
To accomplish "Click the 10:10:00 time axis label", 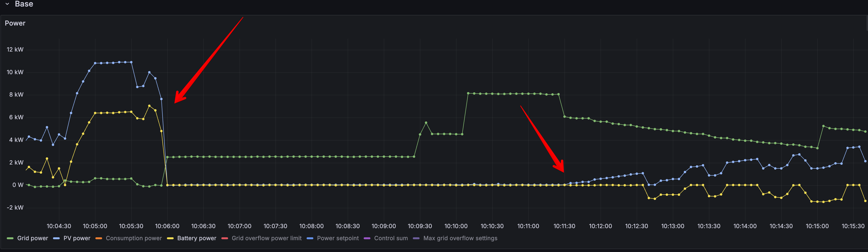I will pyautogui.click(x=456, y=226).
